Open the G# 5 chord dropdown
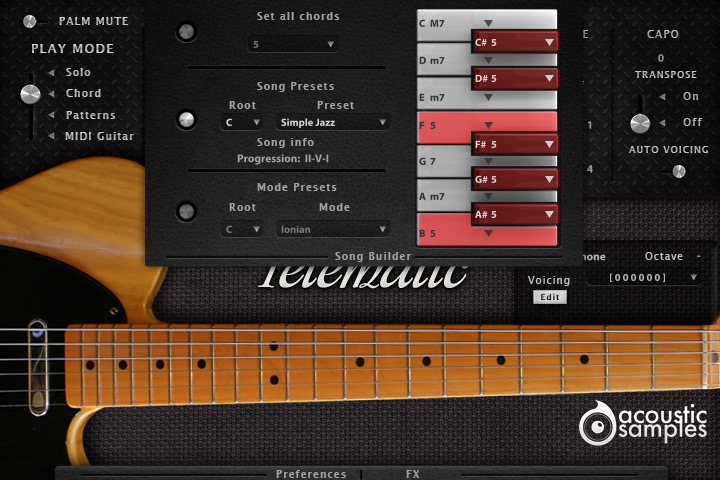 [x=515, y=179]
